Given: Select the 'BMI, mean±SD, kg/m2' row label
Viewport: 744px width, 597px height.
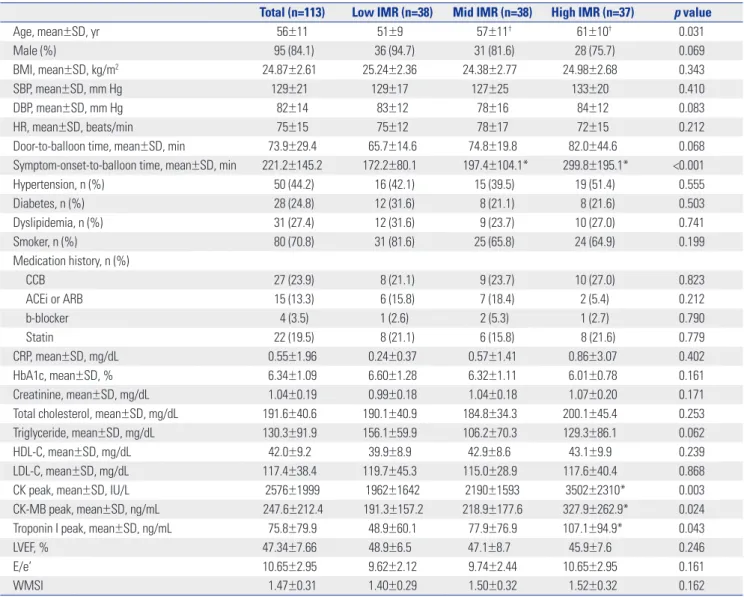Looking at the screenshot, I should (65, 70).
